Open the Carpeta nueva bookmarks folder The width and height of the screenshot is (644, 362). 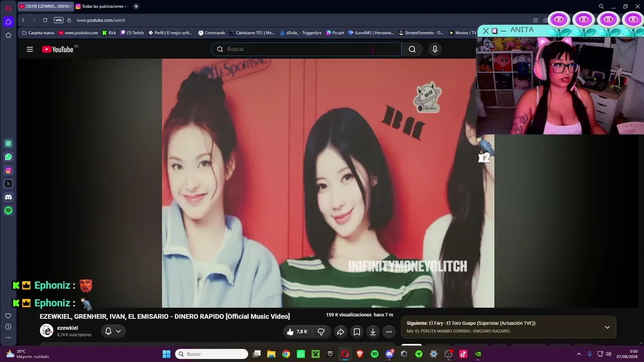pos(38,33)
